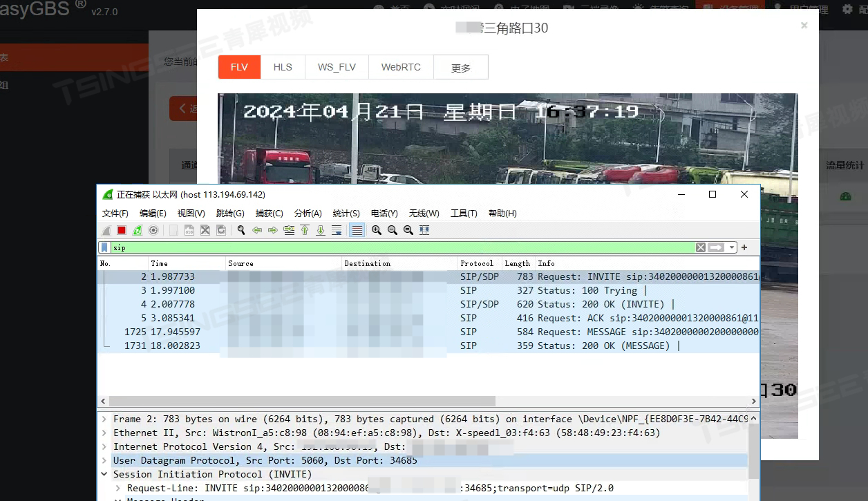Start capturing packets with shark fin icon
Viewport: 868px width, 501px height.
(x=106, y=230)
